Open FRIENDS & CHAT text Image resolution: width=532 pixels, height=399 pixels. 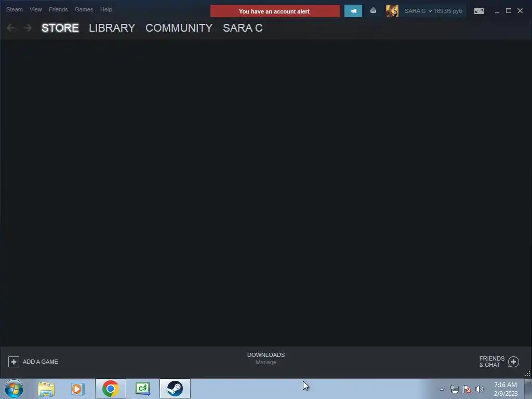pyautogui.click(x=491, y=362)
